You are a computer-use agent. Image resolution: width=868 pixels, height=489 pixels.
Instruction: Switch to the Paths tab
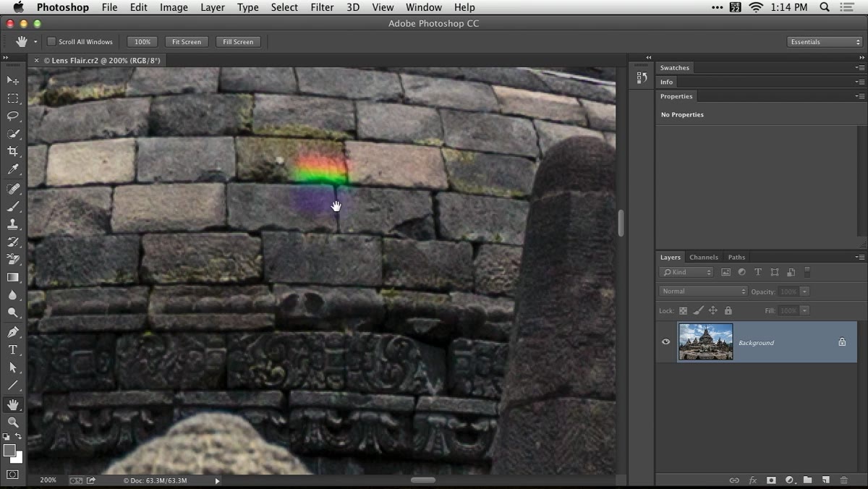pyautogui.click(x=736, y=257)
